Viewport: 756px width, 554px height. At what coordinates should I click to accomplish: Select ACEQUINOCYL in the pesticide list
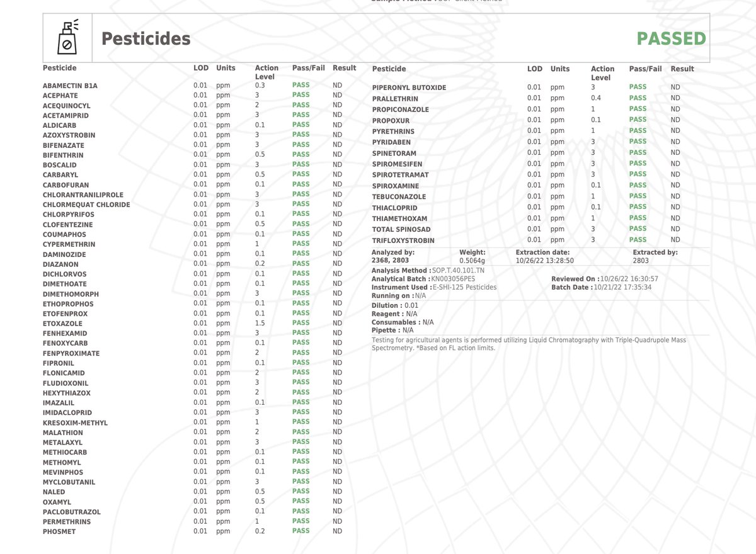click(67, 106)
